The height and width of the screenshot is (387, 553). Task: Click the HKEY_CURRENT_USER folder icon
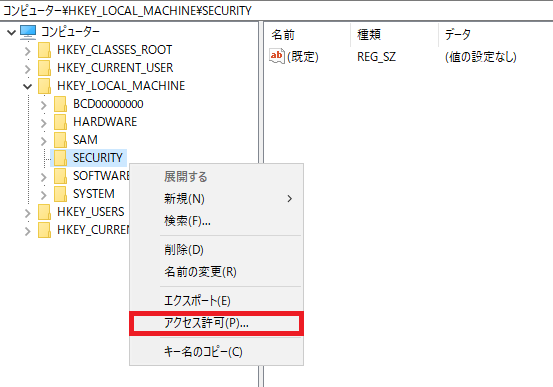tap(45, 68)
